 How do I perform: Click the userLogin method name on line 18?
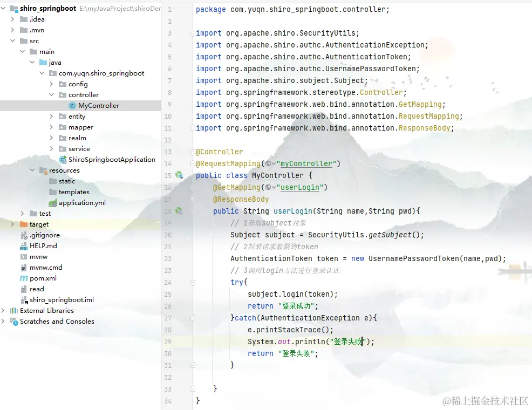click(293, 211)
